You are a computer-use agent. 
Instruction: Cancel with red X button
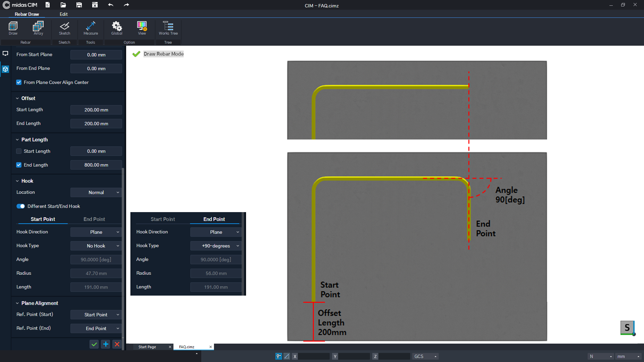point(117,344)
